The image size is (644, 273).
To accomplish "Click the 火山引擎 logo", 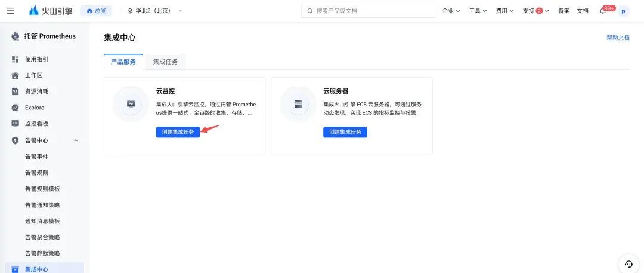I will 51,11.
